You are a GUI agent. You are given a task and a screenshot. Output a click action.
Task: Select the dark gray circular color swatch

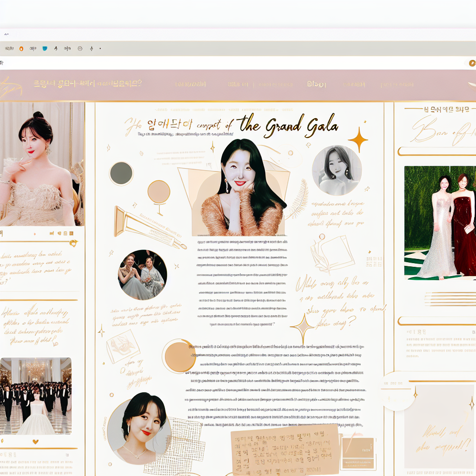click(121, 173)
